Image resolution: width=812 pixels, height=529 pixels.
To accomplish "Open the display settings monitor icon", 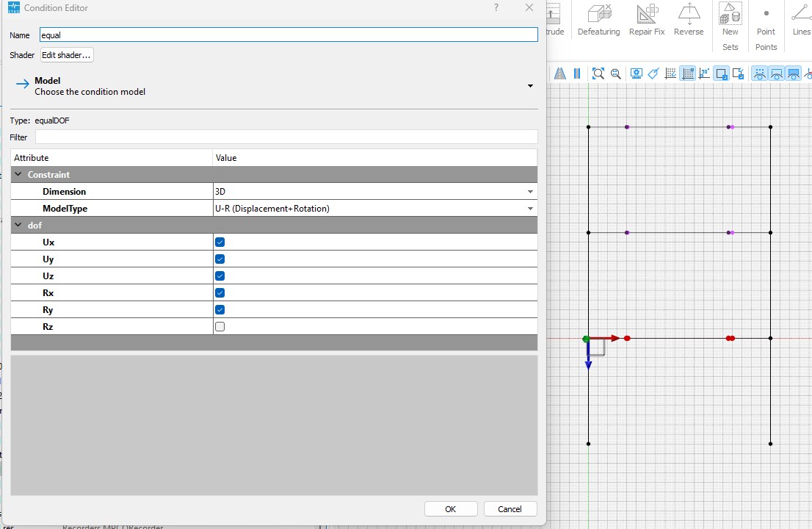I will click(x=637, y=73).
